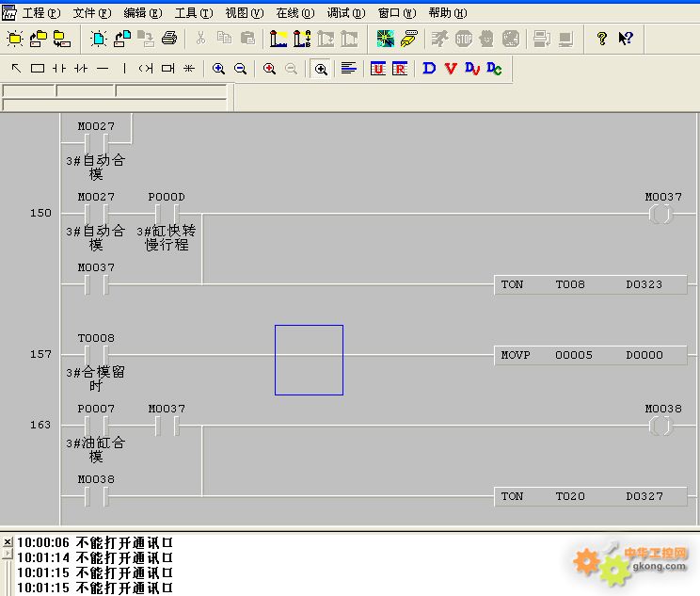Click the Copy icon
Image resolution: width=700 pixels, height=596 pixels.
[224, 39]
